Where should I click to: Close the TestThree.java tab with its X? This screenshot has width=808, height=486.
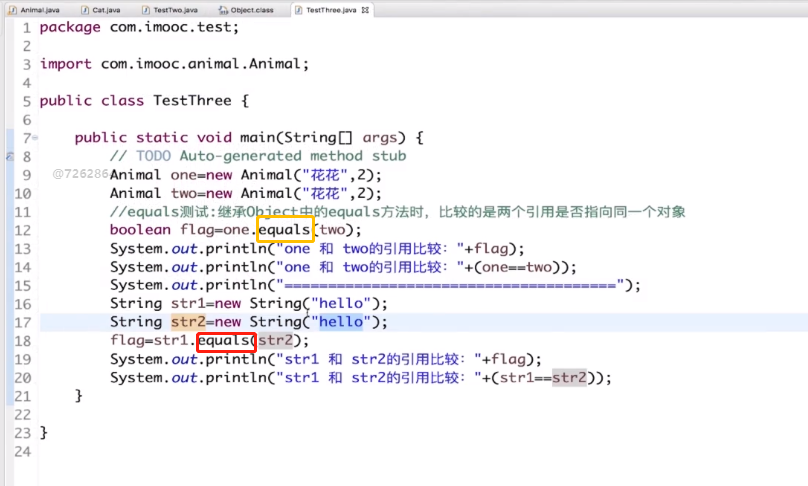[x=365, y=10]
